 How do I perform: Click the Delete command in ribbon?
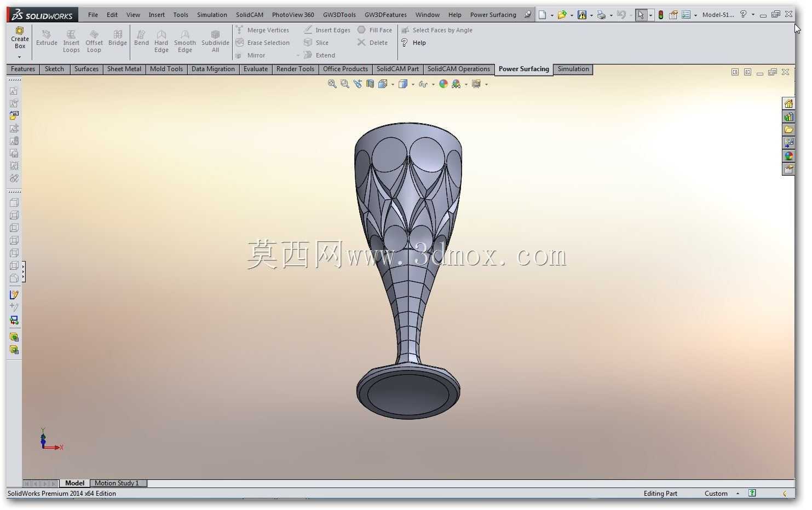point(372,43)
